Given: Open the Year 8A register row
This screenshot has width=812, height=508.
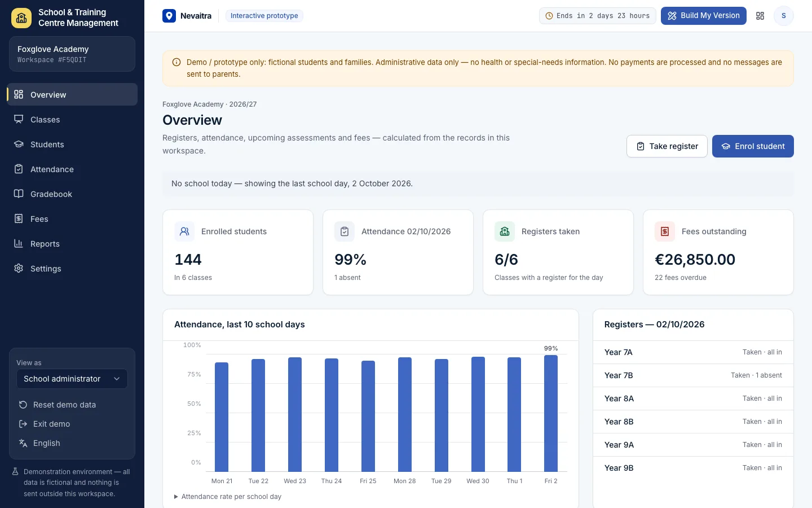Looking at the screenshot, I should pos(693,398).
